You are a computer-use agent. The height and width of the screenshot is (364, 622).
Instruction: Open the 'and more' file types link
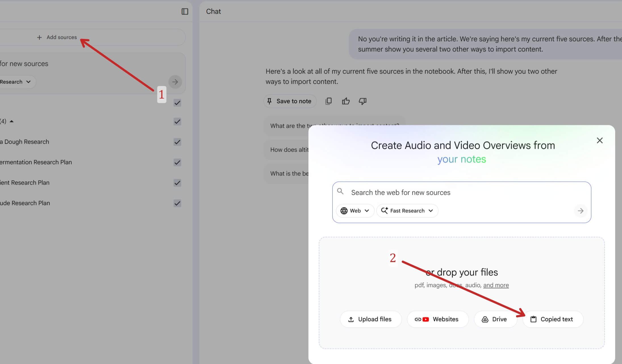[x=496, y=285]
